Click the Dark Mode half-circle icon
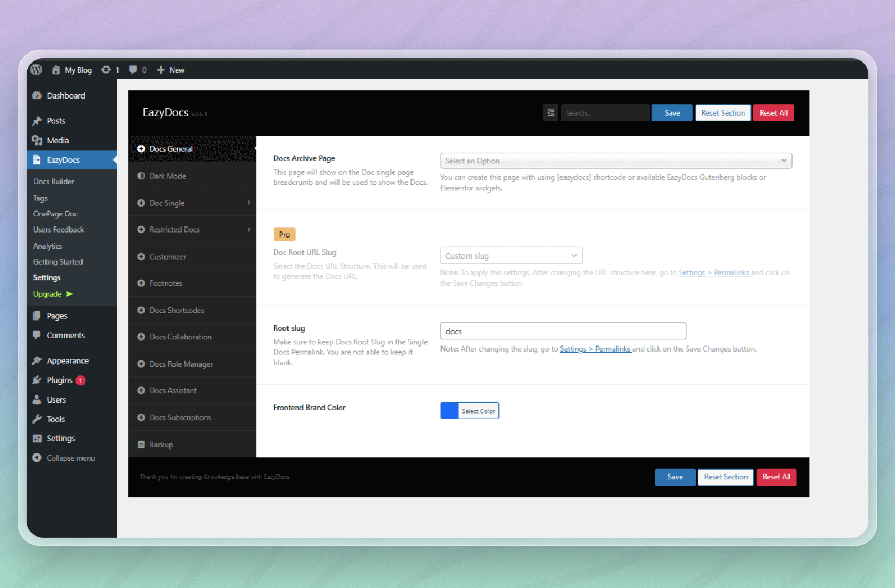This screenshot has width=895, height=588. (141, 176)
